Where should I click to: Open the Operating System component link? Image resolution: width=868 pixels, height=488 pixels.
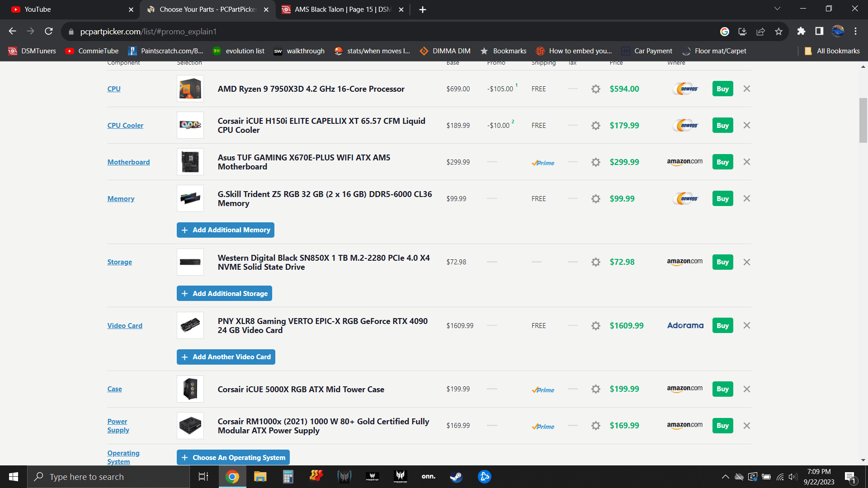pos(123,457)
